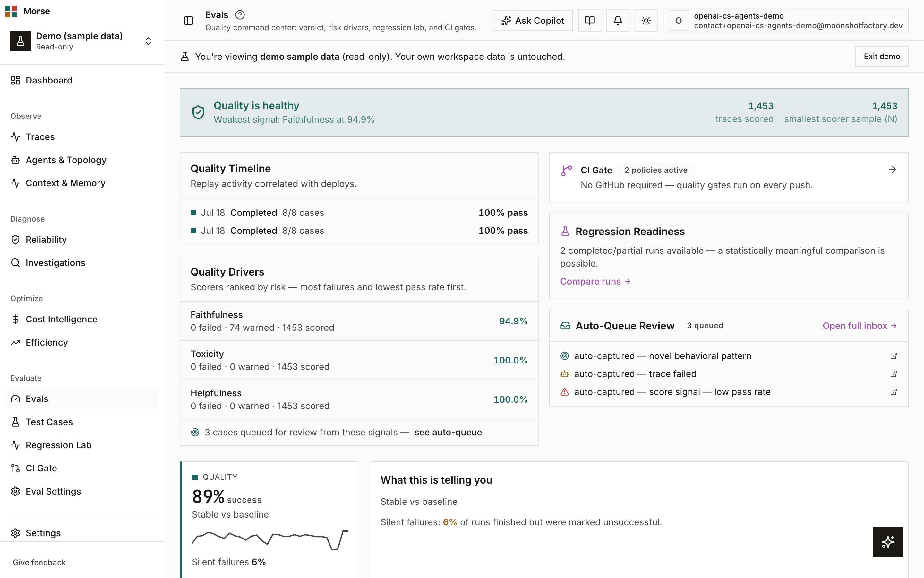Go to Efficiency page
Image resolution: width=924 pixels, height=578 pixels.
click(82, 342)
